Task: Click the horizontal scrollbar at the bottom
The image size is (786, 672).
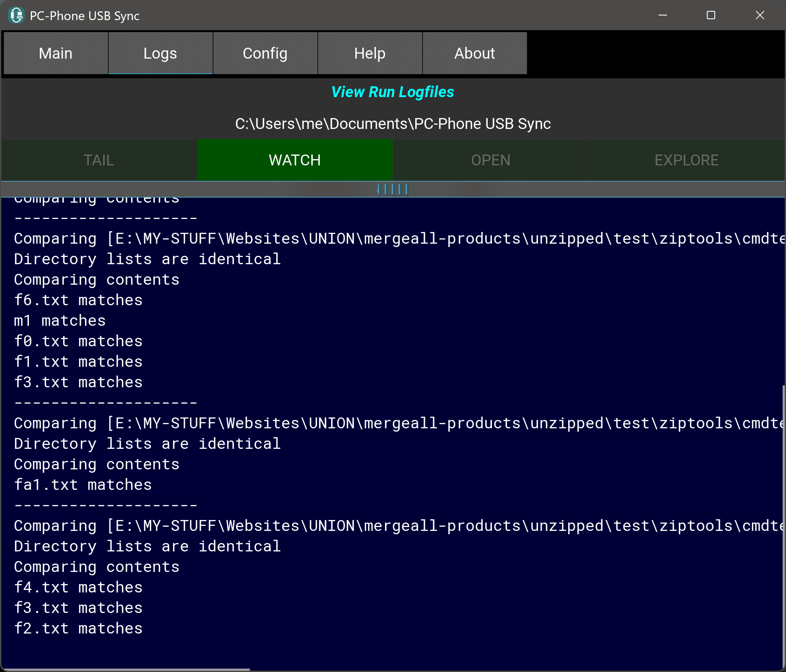Action: [x=126, y=669]
